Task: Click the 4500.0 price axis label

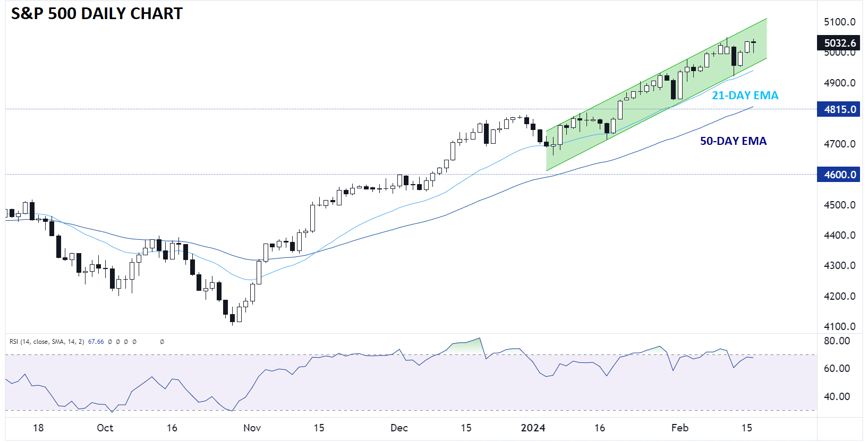Action: click(x=839, y=205)
